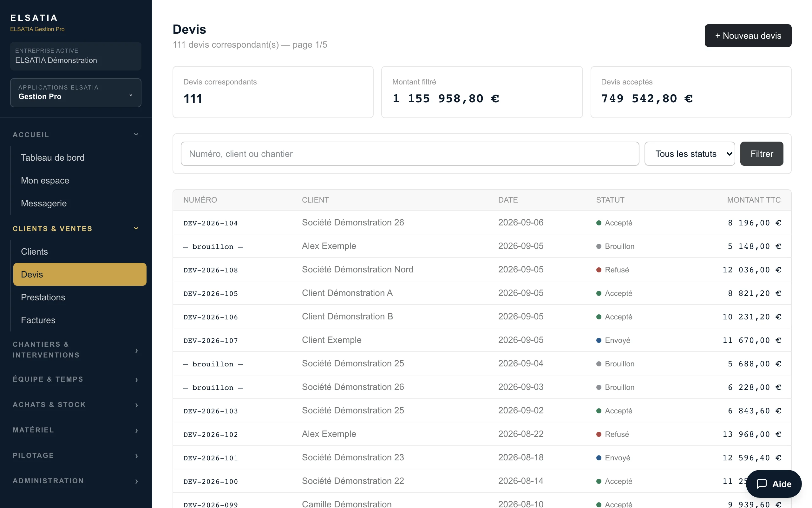812x508 pixels.
Task: Collapse the ACCUEIL section
Action: click(x=76, y=134)
